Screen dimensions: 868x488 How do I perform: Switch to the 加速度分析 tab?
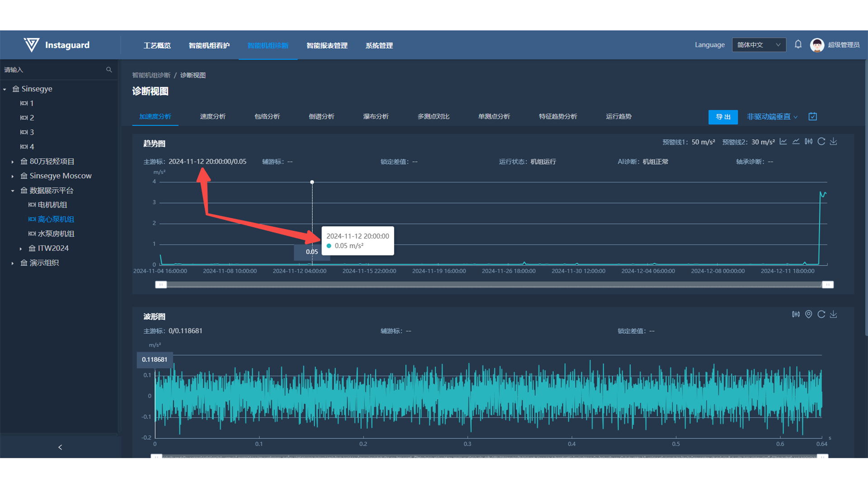(155, 117)
